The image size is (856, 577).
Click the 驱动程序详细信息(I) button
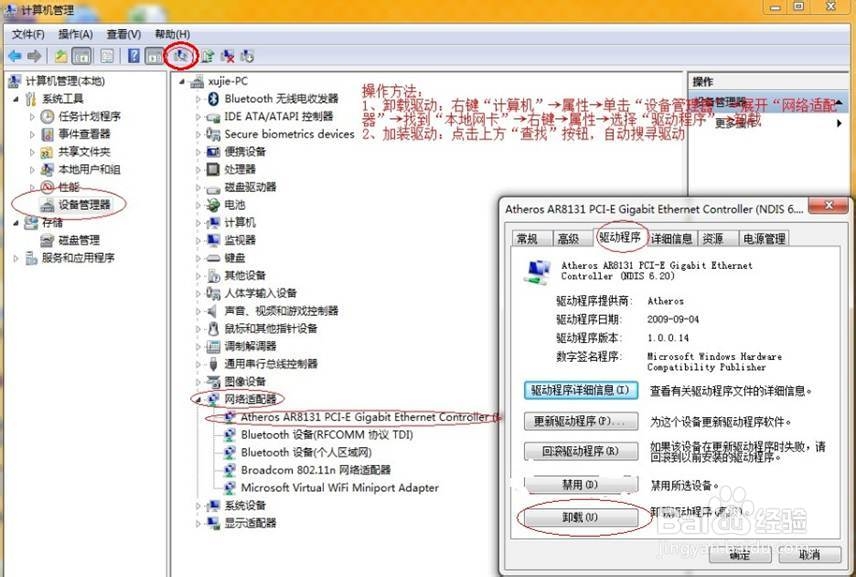pyautogui.click(x=581, y=390)
